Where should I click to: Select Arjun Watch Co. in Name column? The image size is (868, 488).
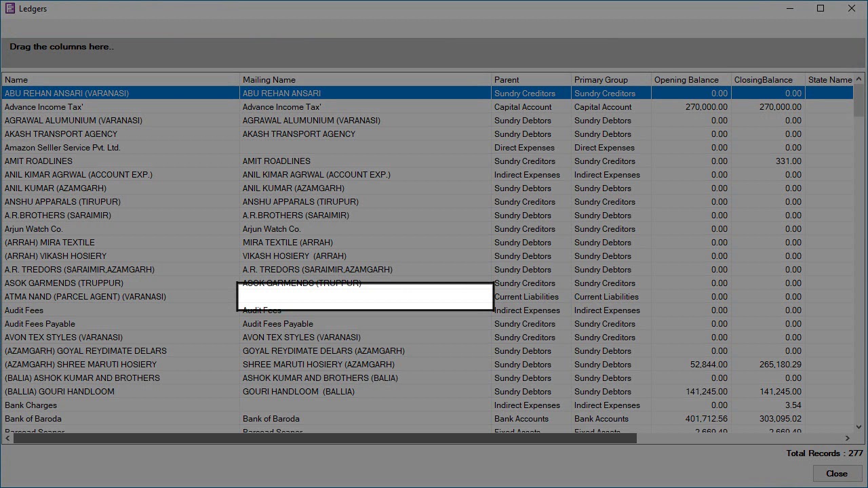tap(121, 228)
